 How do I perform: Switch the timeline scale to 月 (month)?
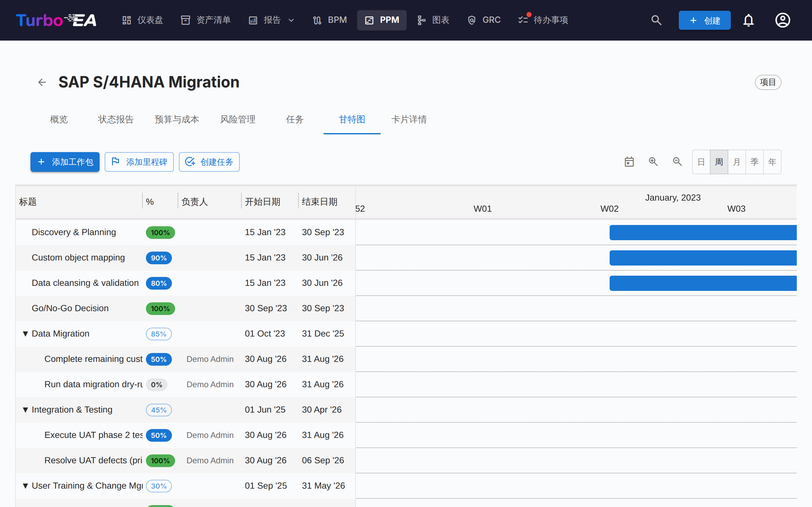[x=737, y=162]
